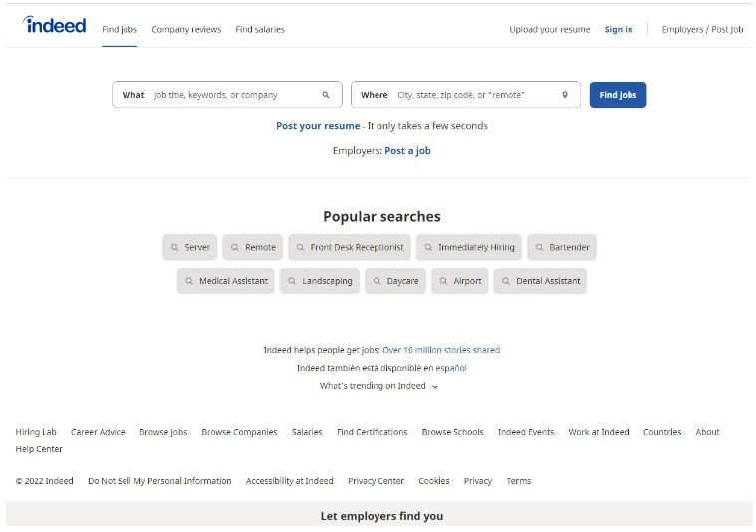Screen dimensions: 756x532
Task: Focus the Where city or zip input field
Action: coord(466,95)
